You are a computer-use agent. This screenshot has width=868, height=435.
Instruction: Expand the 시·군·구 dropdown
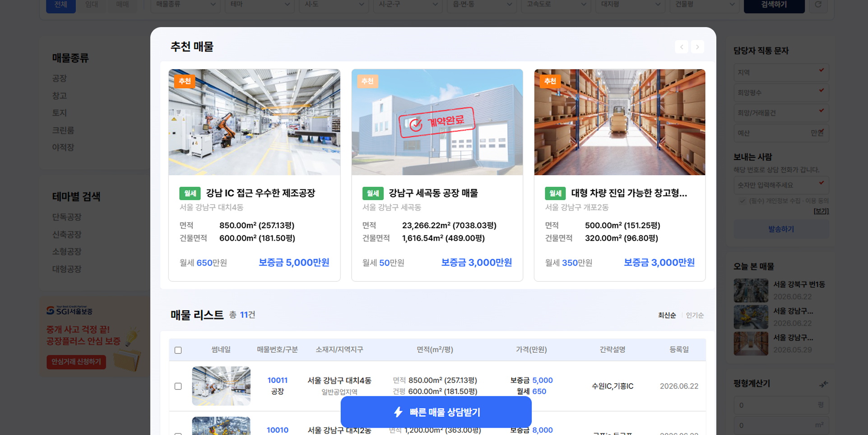point(408,5)
